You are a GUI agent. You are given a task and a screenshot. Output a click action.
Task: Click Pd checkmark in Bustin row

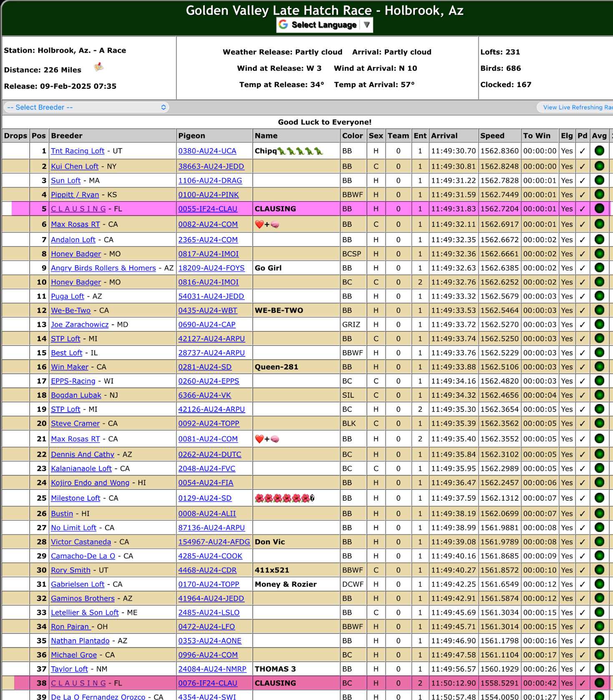582,514
